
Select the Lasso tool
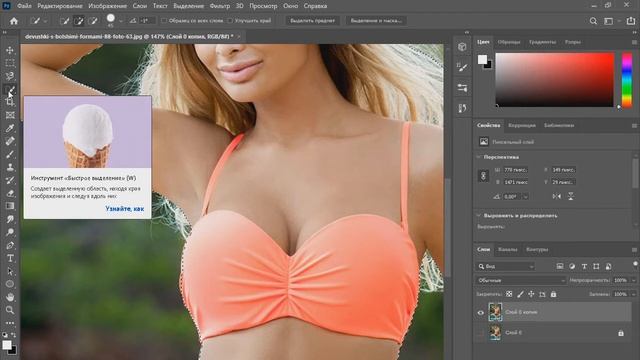(x=10, y=76)
